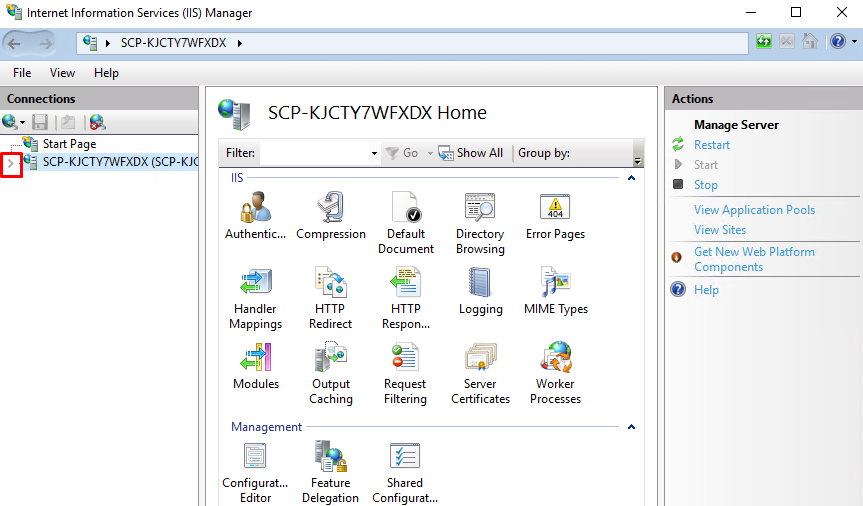Expand the breadcrumb arrow after SCP-KJCTY7WFXDX

click(x=240, y=43)
